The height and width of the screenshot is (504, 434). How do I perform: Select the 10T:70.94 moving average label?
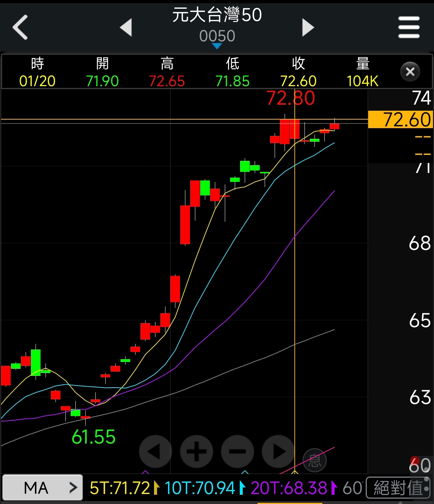[200, 488]
